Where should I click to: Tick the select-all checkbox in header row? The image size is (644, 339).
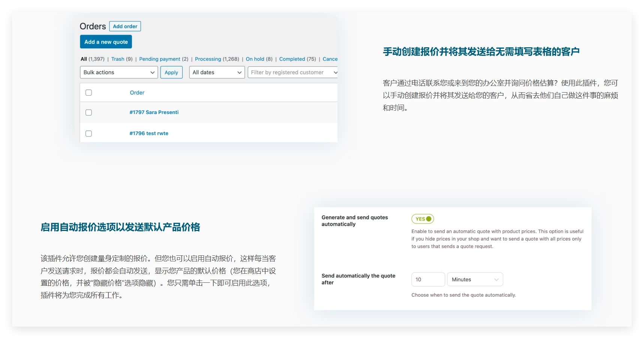click(x=89, y=93)
